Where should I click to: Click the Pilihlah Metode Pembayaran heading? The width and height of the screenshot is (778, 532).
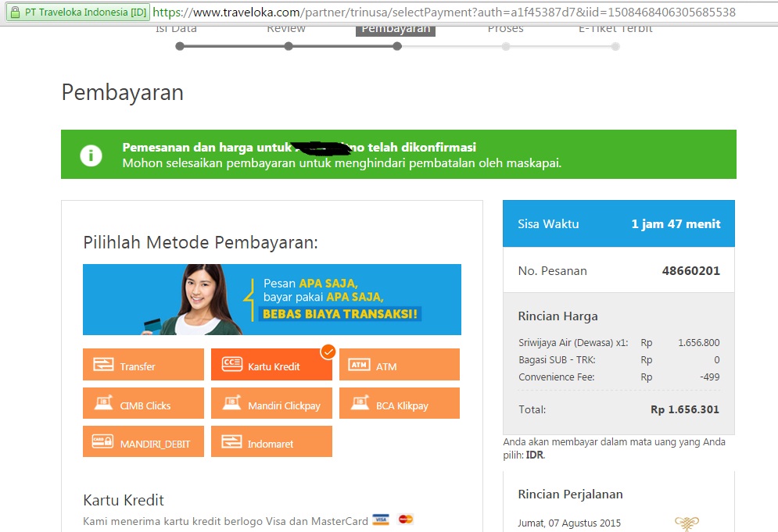click(200, 242)
